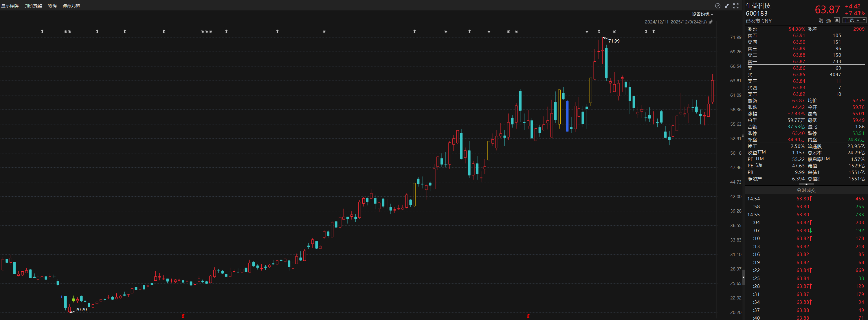Select the 分时成交 tab header
The image size is (868, 320).
(806, 190)
